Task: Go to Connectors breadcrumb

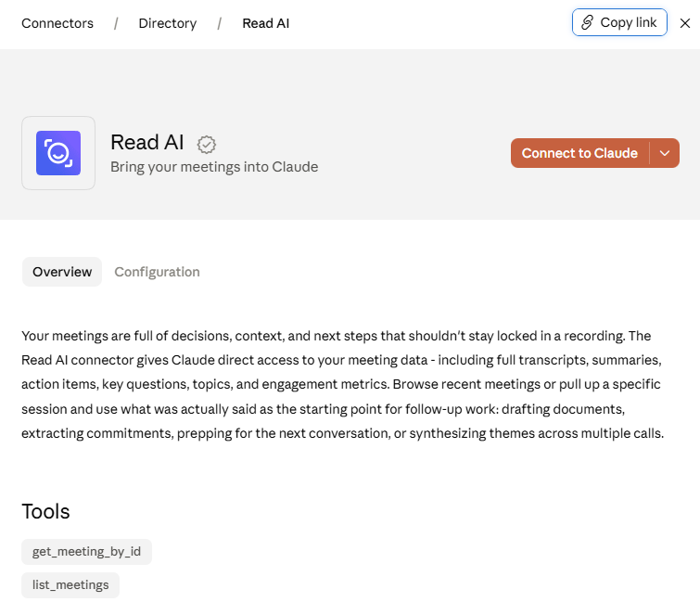Action: 57,23
